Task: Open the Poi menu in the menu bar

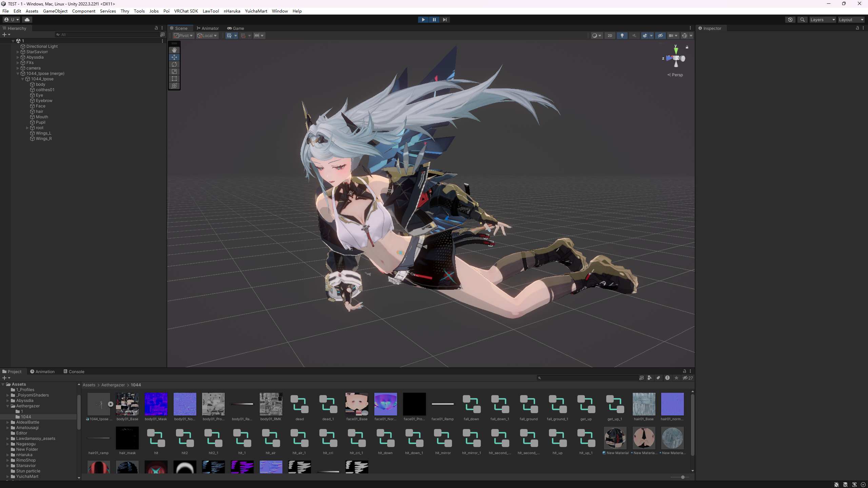Action: click(x=166, y=11)
